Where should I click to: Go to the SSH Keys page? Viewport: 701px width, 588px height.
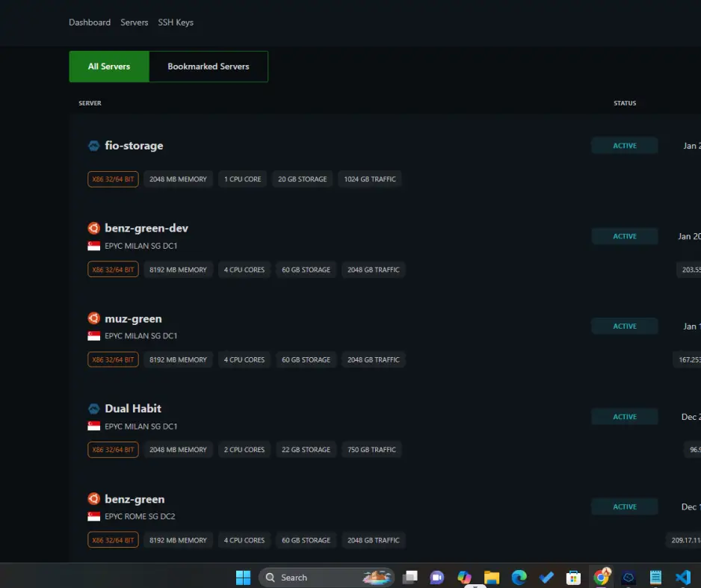coord(176,22)
